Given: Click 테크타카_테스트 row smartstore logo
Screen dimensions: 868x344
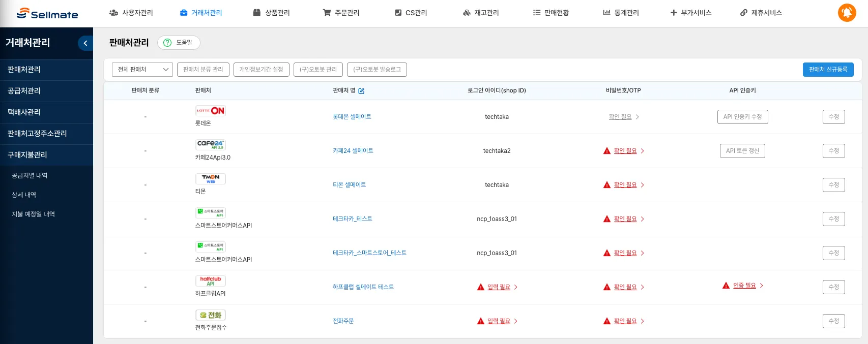Looking at the screenshot, I should click(x=211, y=213).
